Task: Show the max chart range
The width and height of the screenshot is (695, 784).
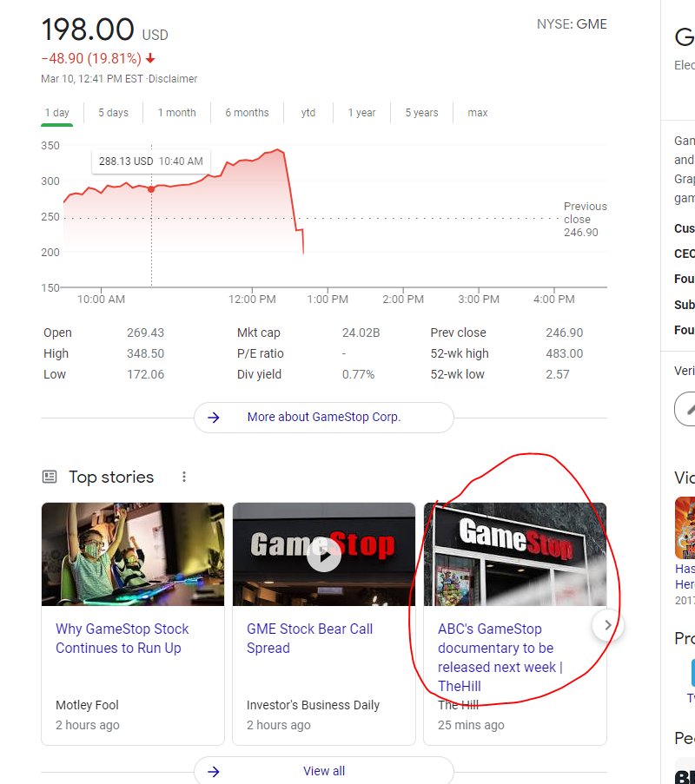Action: coord(477,113)
